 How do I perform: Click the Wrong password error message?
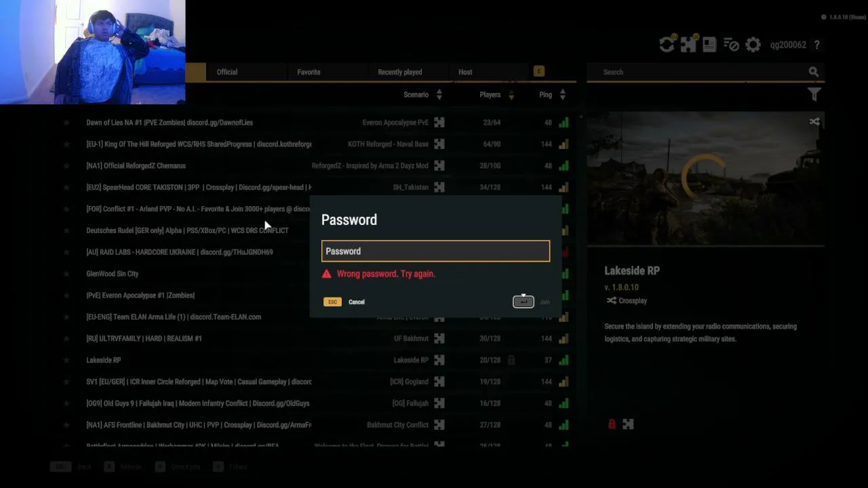386,274
